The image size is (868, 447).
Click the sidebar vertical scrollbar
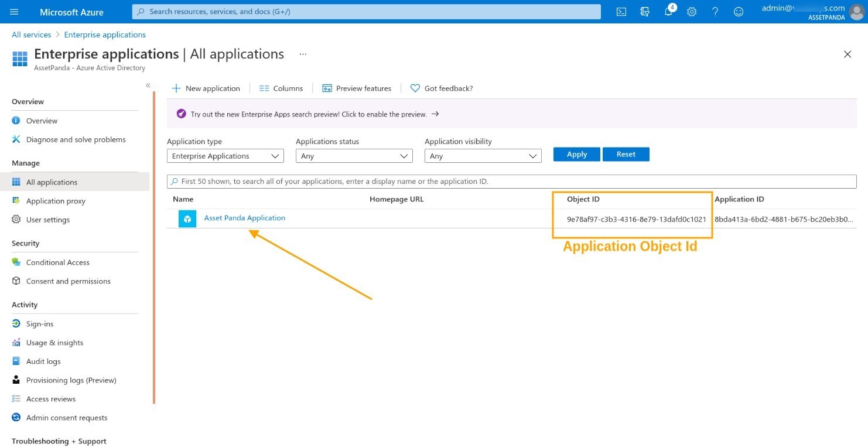[154, 247]
